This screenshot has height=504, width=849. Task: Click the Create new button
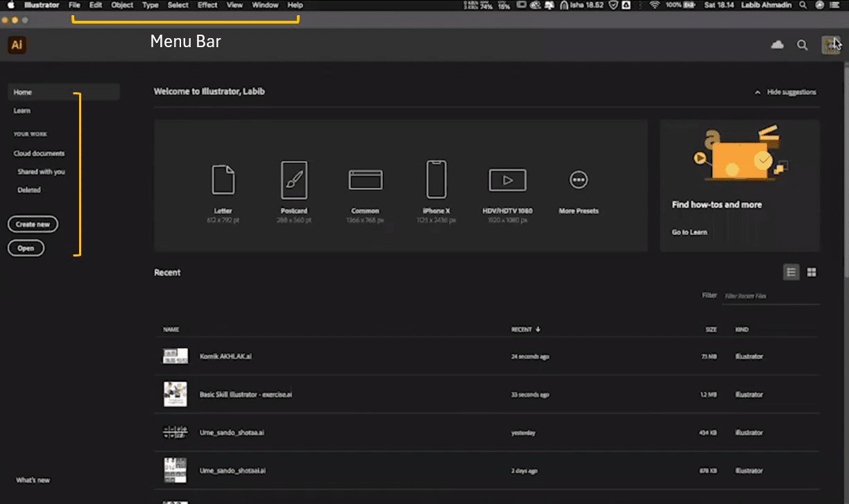pyautogui.click(x=33, y=225)
